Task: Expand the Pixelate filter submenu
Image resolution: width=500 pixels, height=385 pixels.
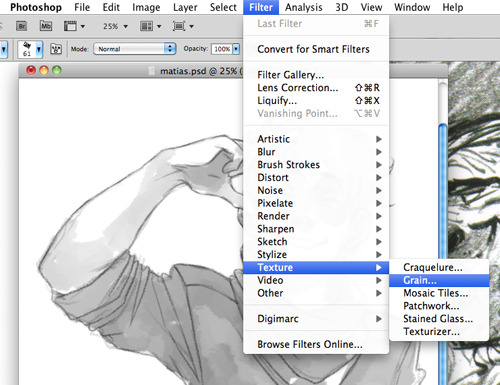Action: [x=316, y=203]
